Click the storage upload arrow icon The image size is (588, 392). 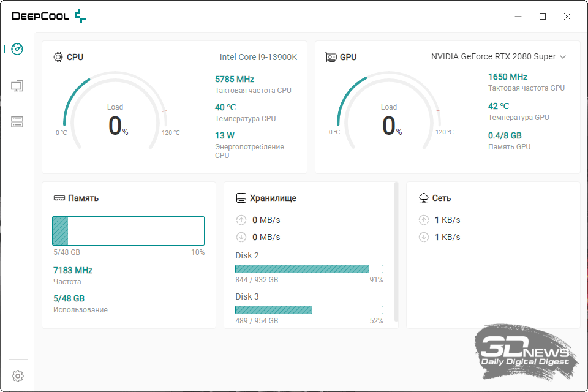pyautogui.click(x=241, y=220)
